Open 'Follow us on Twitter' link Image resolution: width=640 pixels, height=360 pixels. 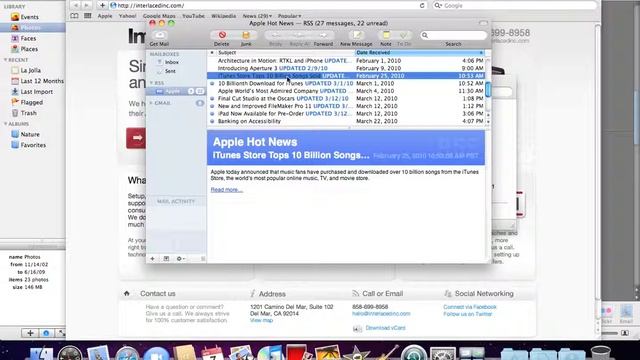click(x=468, y=314)
